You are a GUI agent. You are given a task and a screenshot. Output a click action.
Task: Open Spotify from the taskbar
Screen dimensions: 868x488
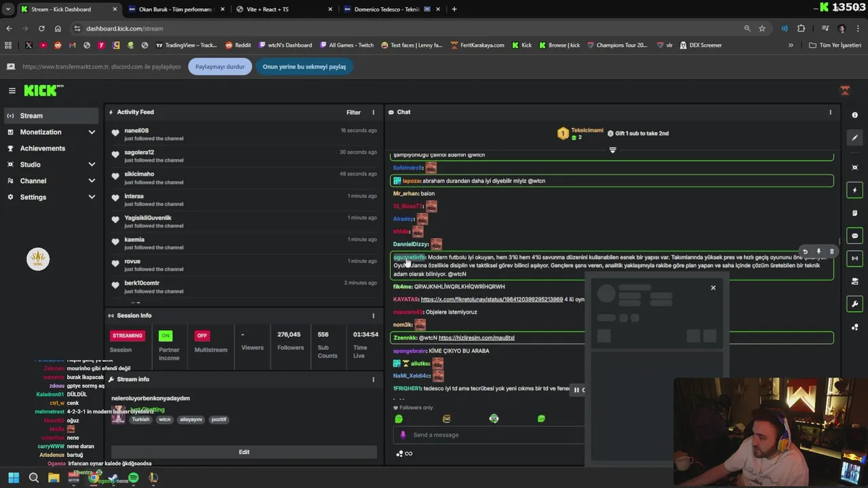(134, 478)
